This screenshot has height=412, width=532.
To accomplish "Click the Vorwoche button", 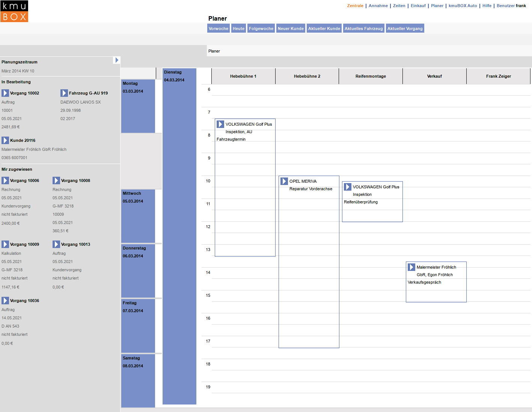I will [218, 29].
